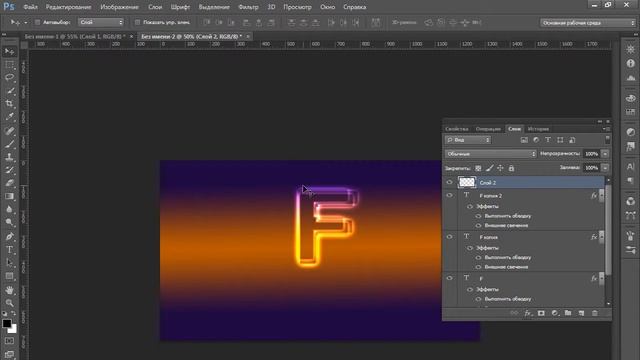Open the Фильтр menu

point(248,7)
